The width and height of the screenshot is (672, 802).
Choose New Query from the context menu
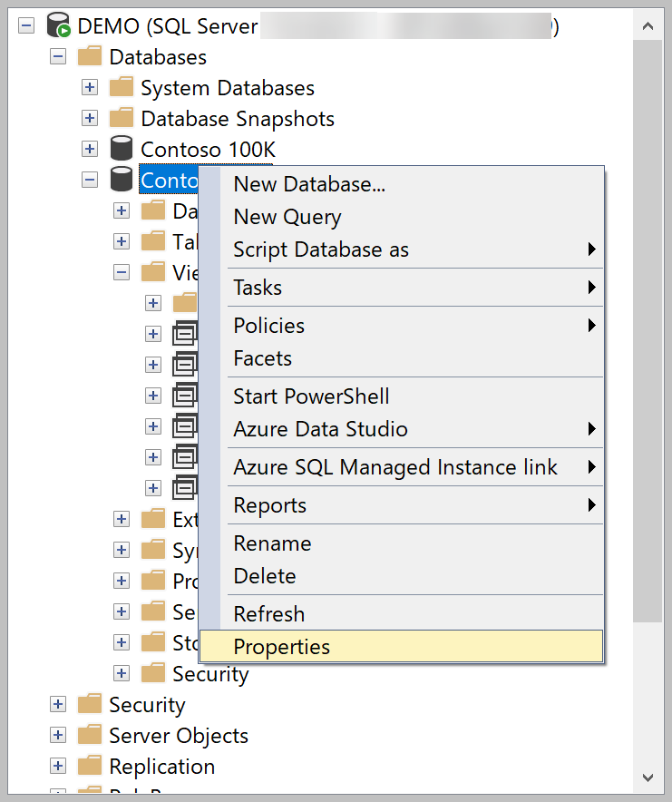click(x=401, y=217)
